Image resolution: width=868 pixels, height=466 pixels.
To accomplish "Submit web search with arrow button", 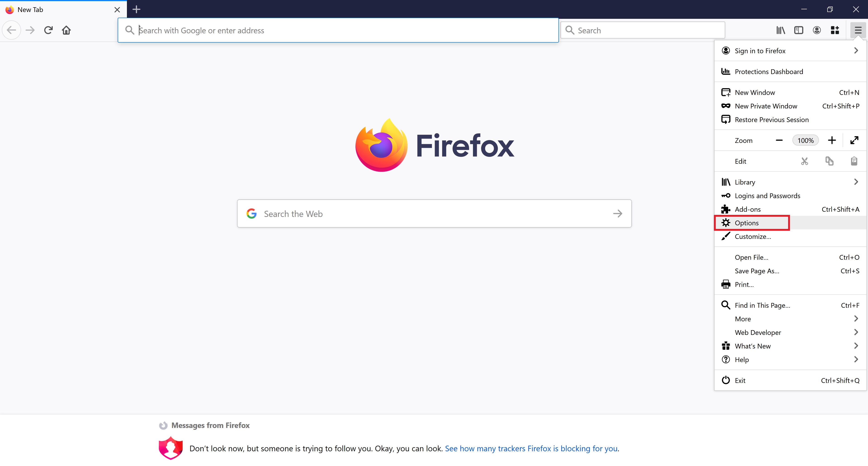I will click(618, 214).
